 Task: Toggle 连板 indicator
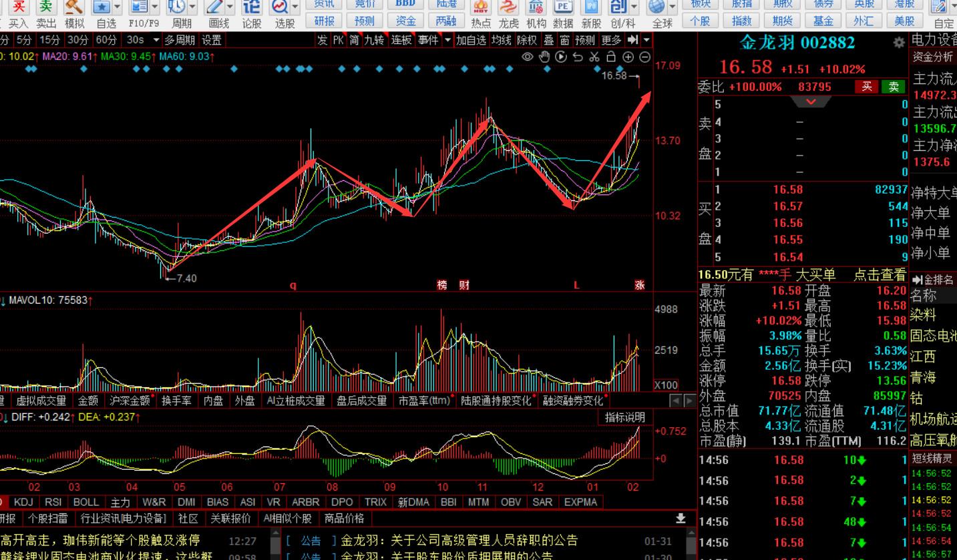401,40
